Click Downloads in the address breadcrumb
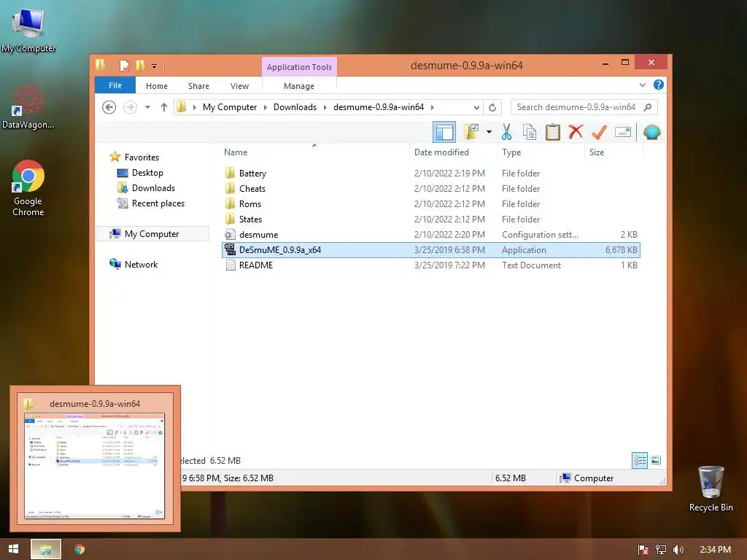Viewport: 747px width, 560px height. tap(295, 107)
